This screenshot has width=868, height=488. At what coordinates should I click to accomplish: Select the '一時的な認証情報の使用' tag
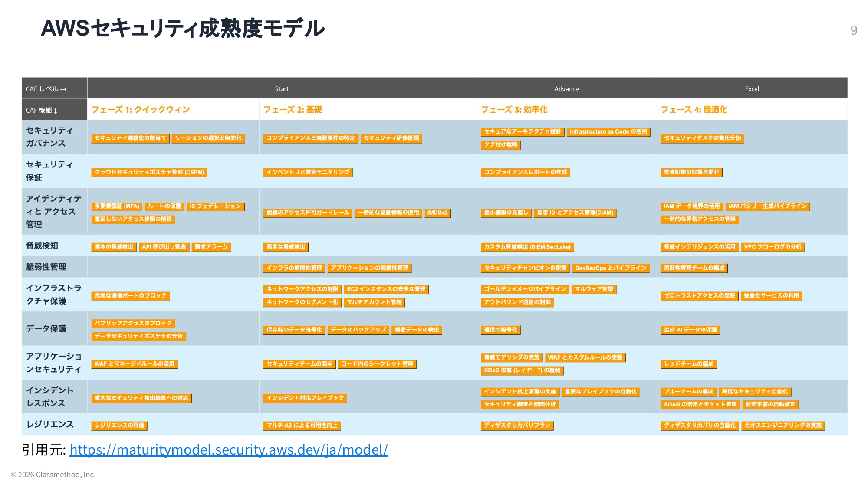point(388,213)
